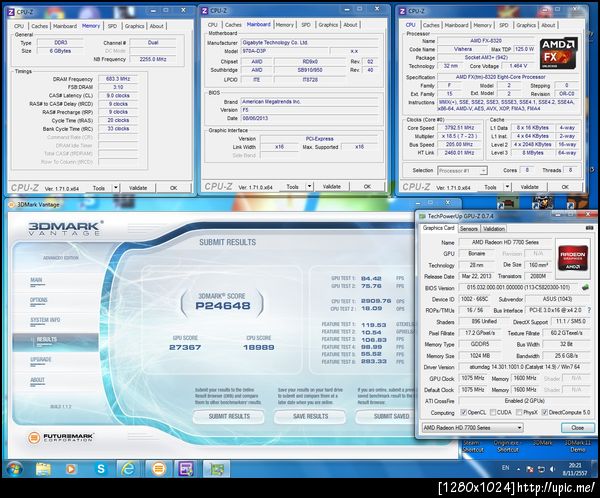Image resolution: width=600 pixels, height=498 pixels.
Task: Click the Steam Shortcut desktop icon label
Action: pos(473,446)
